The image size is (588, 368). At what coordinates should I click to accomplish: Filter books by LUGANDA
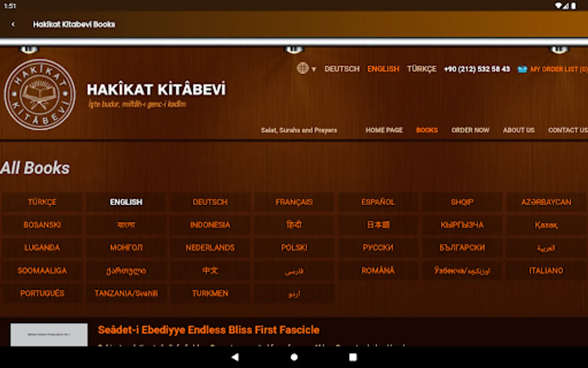(42, 248)
